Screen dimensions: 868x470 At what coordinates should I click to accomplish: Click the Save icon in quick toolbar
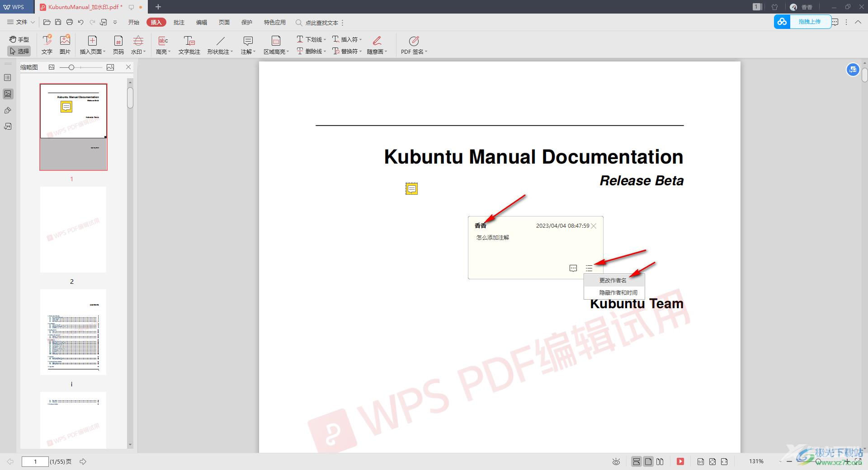(58, 22)
